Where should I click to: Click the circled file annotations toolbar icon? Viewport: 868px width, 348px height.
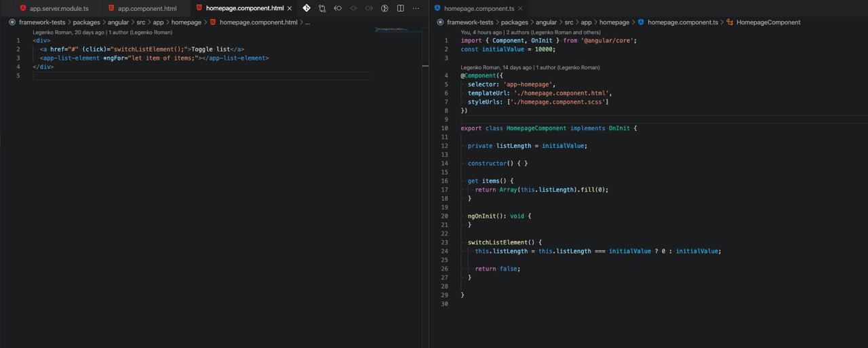(x=384, y=8)
